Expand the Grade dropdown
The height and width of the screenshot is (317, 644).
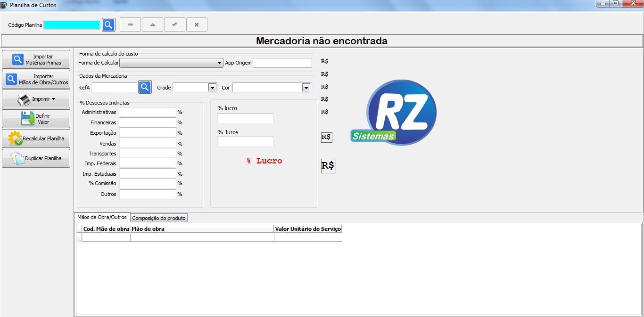tap(212, 88)
